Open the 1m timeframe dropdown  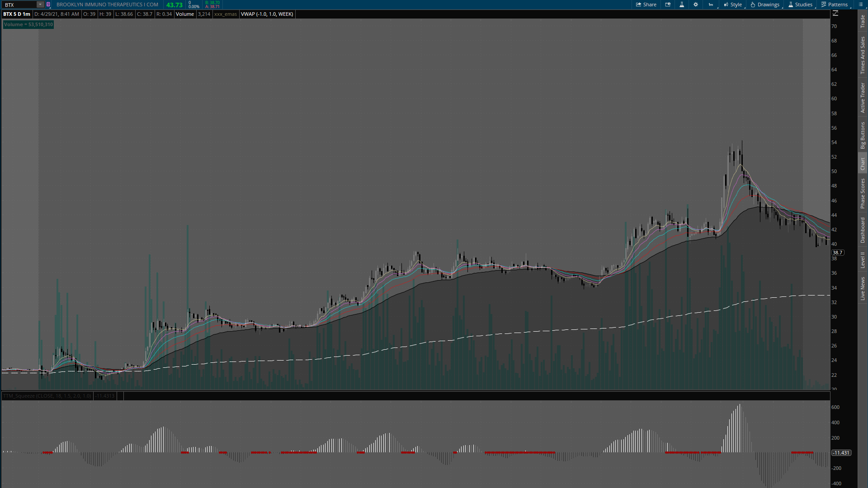711,5
